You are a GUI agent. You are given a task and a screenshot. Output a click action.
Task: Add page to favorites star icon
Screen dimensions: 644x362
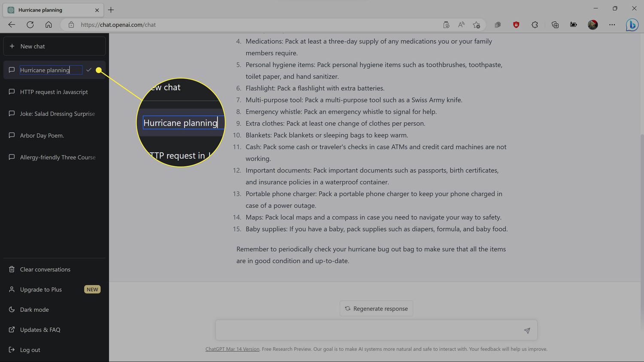click(476, 25)
